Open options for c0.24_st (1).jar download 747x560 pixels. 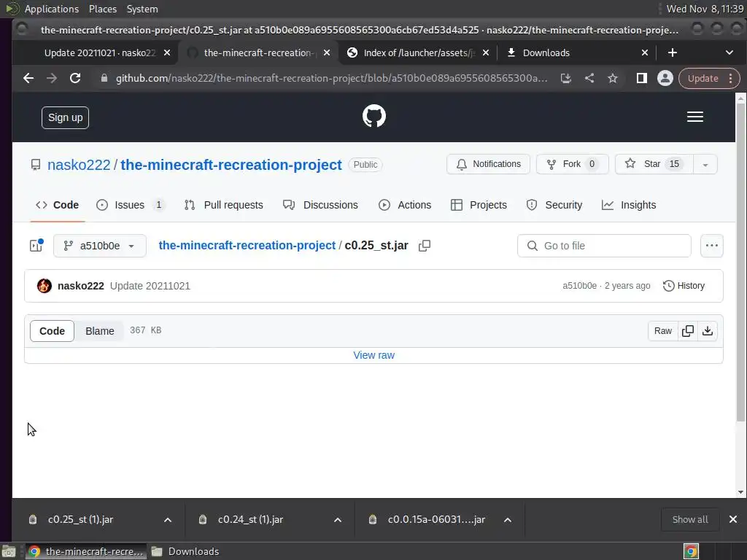338,519
